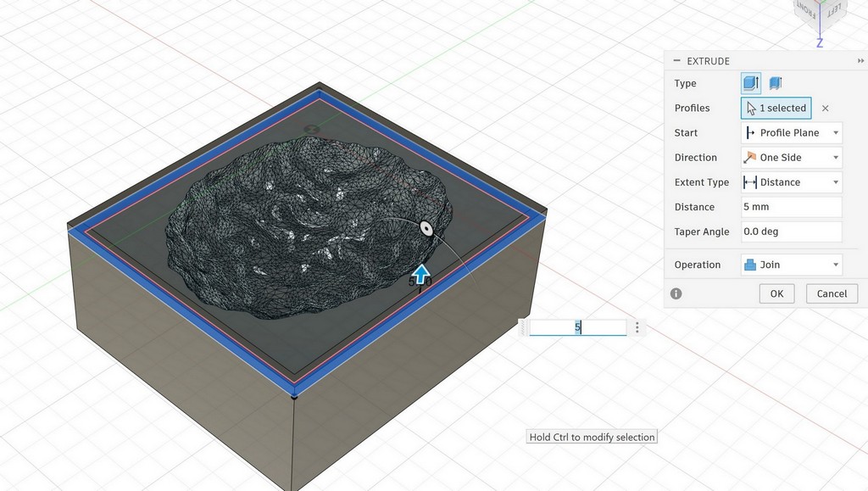Click the double-arrow dock icon on EXTRUDE panel
868x491 pixels.
click(860, 61)
